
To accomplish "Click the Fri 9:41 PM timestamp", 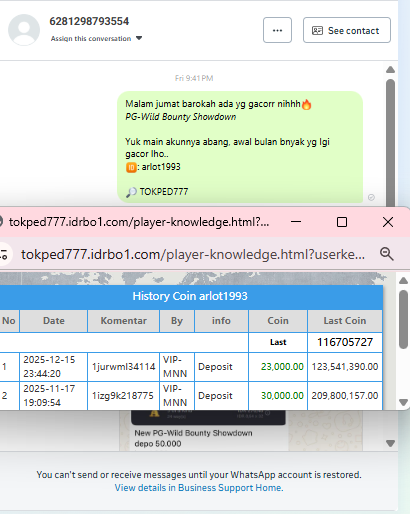I will [x=194, y=78].
